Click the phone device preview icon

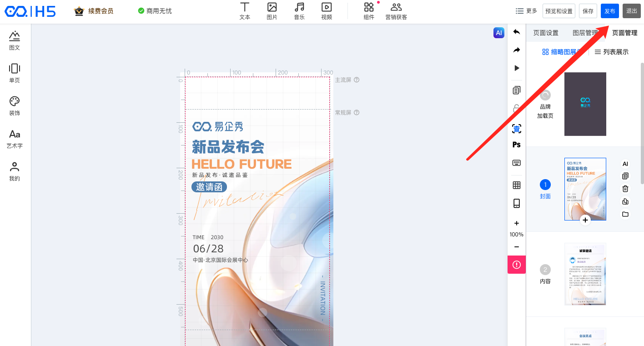pos(517,203)
